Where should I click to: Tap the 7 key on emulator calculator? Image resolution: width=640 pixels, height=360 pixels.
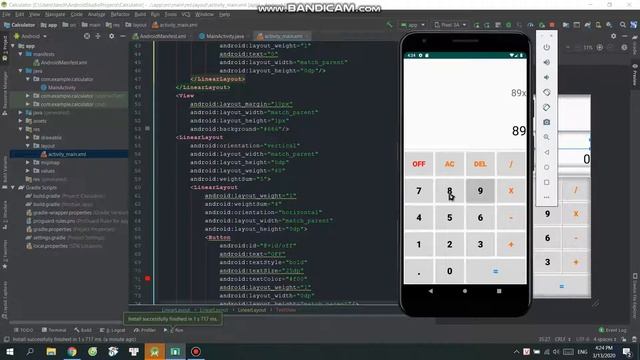pyautogui.click(x=419, y=191)
